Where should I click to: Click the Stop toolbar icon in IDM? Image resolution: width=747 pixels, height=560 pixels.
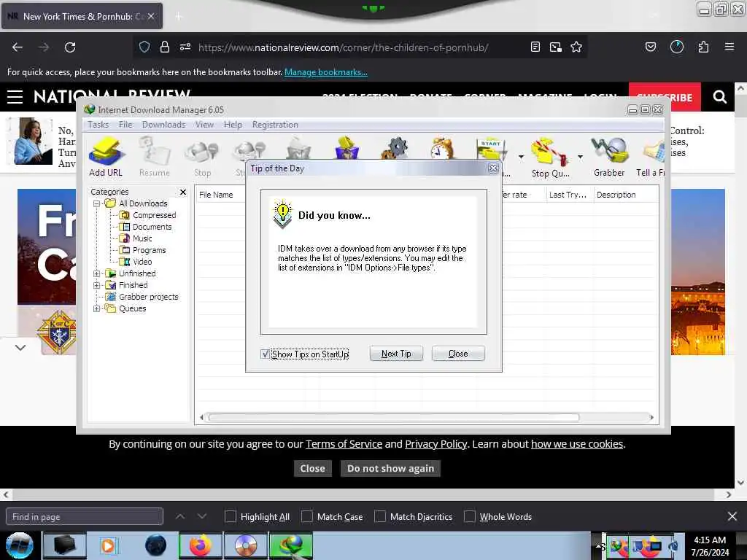click(202, 157)
